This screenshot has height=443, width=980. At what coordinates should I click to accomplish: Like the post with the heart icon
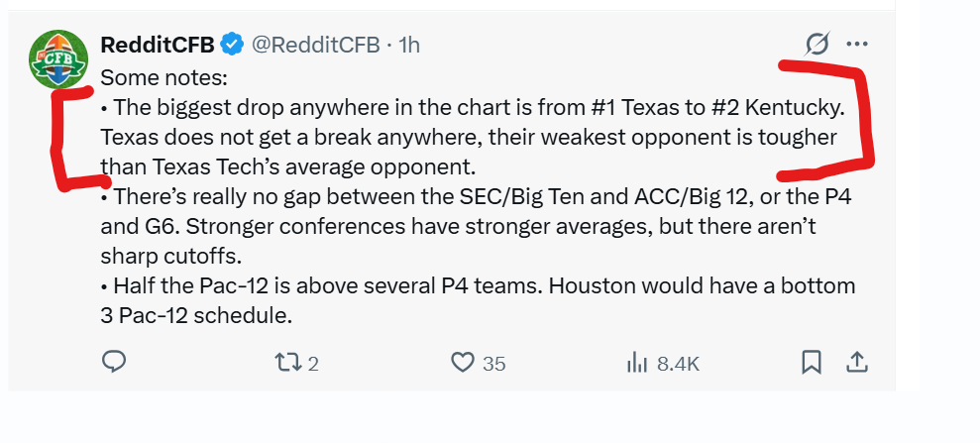463,363
